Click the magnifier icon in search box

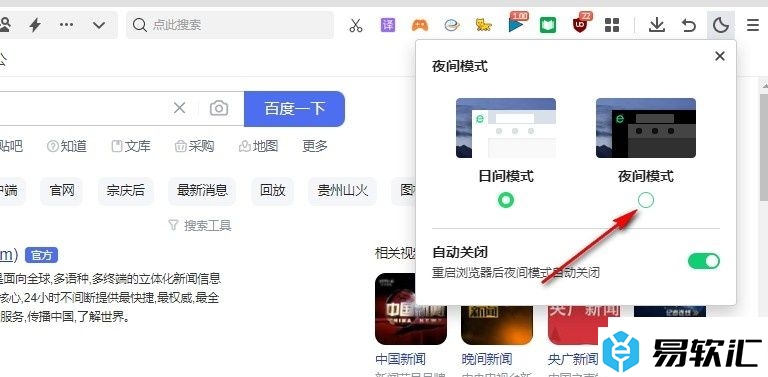click(140, 25)
